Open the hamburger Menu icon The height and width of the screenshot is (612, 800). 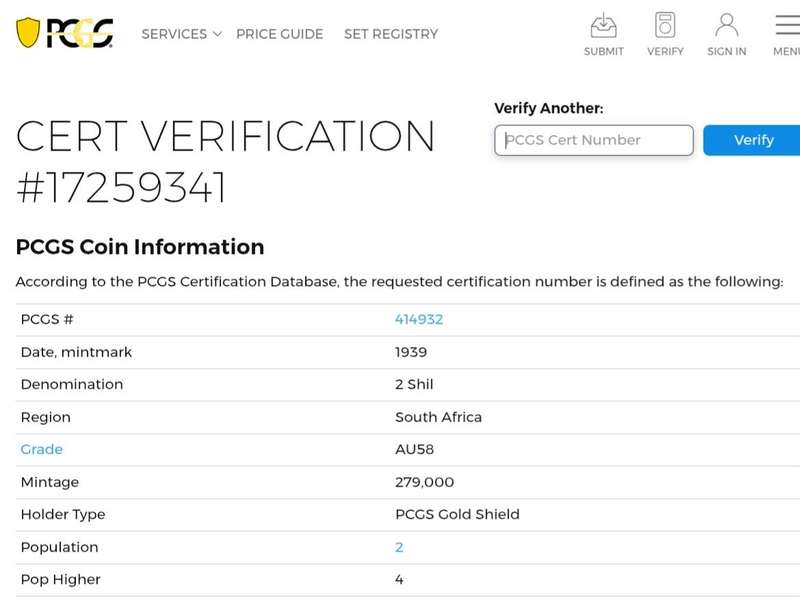[787, 25]
